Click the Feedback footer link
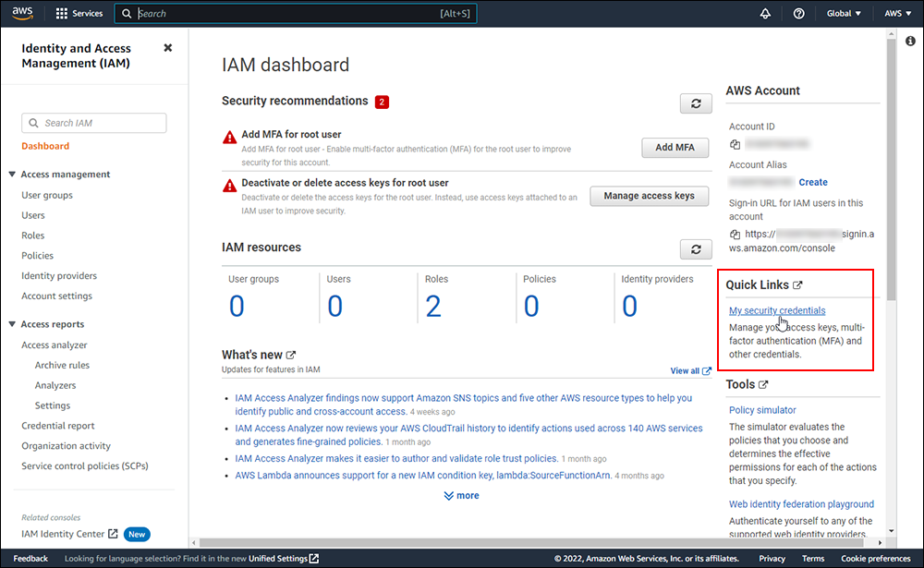The image size is (924, 568). (x=30, y=559)
